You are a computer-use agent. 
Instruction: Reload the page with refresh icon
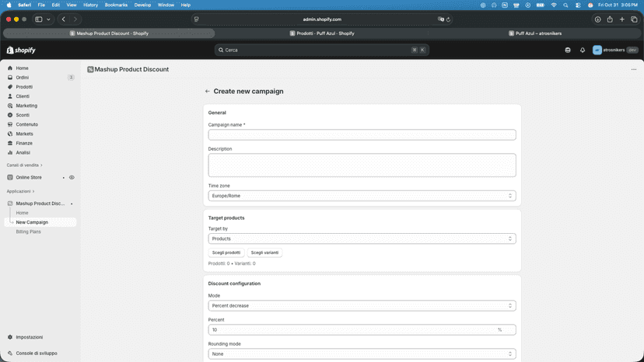[x=449, y=19]
